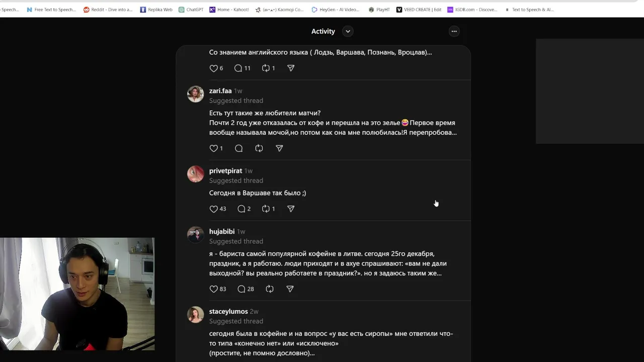Share the zari.faa thread via send icon
The height and width of the screenshot is (362, 644).
279,148
